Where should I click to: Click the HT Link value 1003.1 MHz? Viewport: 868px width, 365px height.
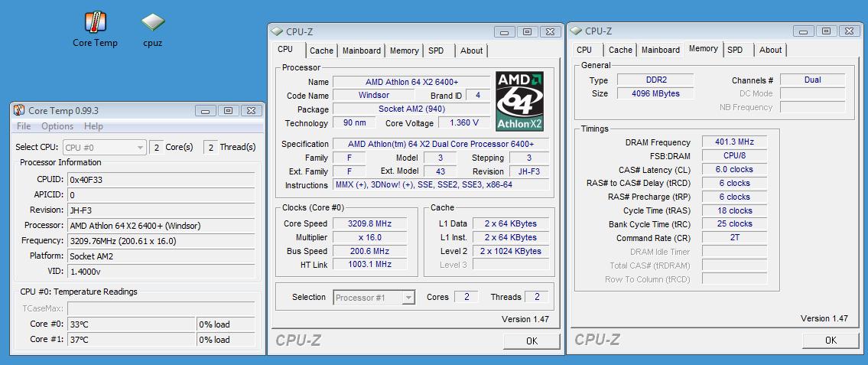tap(369, 265)
